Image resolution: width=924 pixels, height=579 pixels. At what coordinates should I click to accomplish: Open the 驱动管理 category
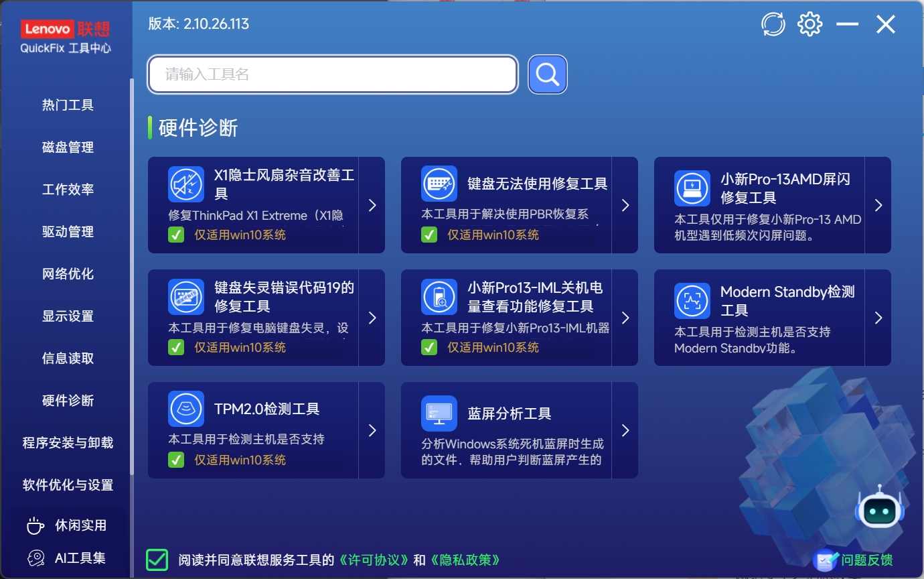point(68,231)
